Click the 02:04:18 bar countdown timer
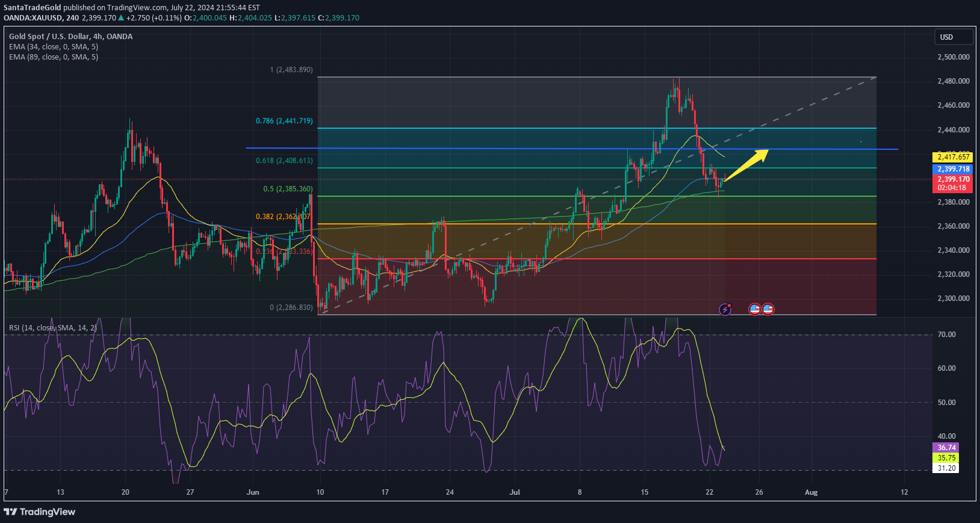Image resolution: width=980 pixels, height=523 pixels. click(x=953, y=188)
